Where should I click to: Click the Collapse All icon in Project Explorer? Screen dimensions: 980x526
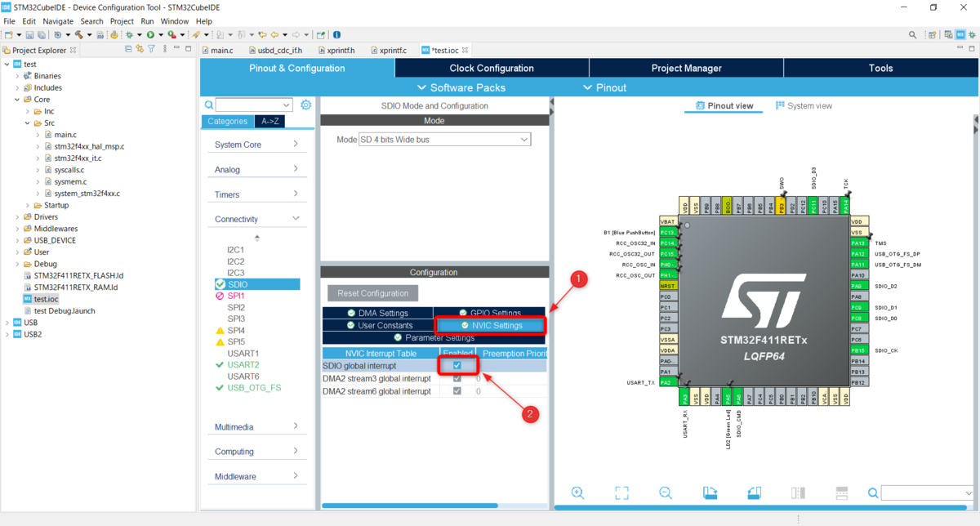tap(128, 50)
